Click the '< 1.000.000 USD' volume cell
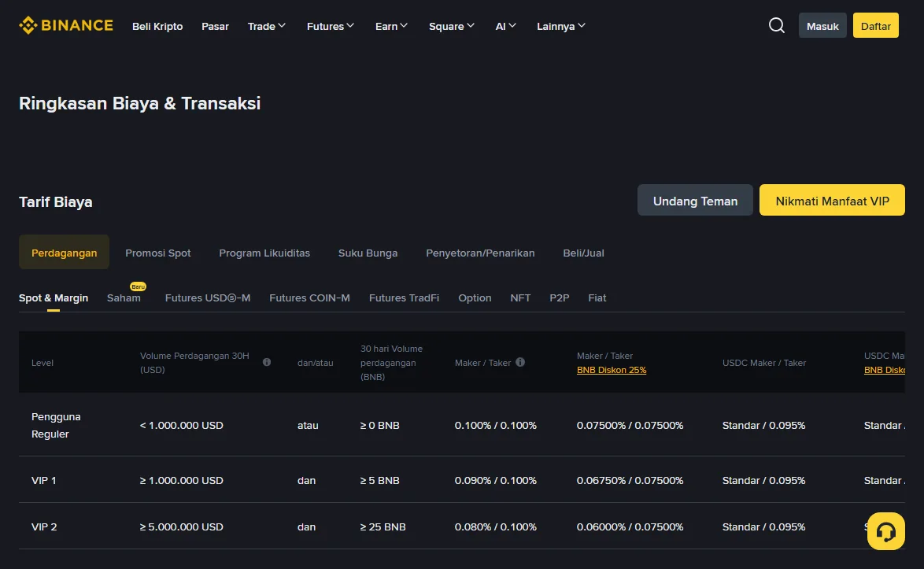Screen dimensions: 924x569 coord(182,425)
